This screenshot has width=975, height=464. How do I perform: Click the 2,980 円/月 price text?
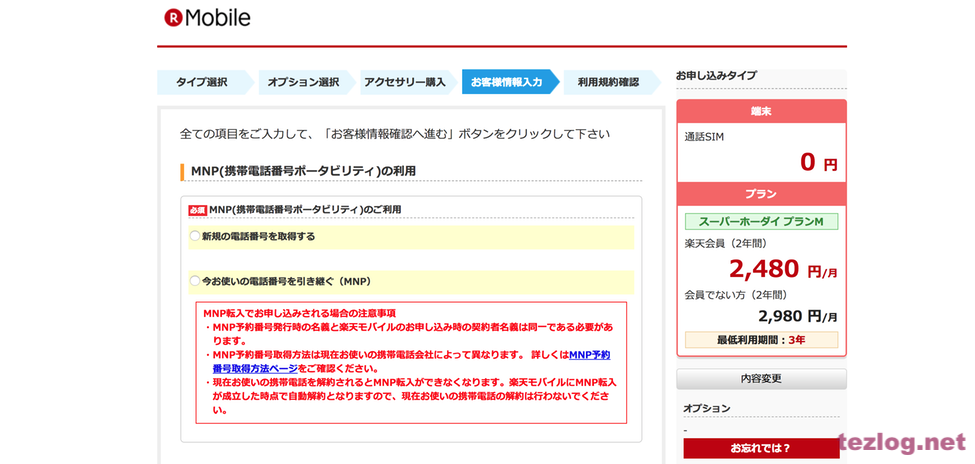click(x=798, y=316)
